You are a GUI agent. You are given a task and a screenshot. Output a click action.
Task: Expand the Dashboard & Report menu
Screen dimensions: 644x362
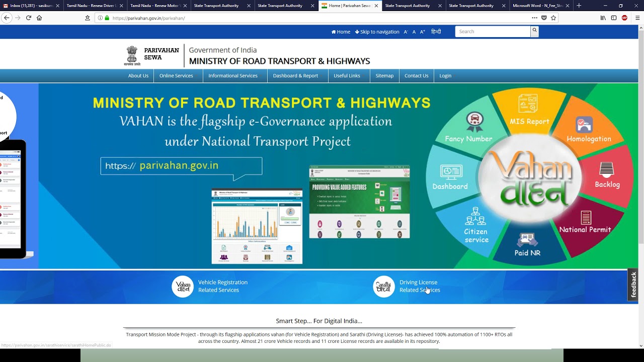click(x=295, y=76)
